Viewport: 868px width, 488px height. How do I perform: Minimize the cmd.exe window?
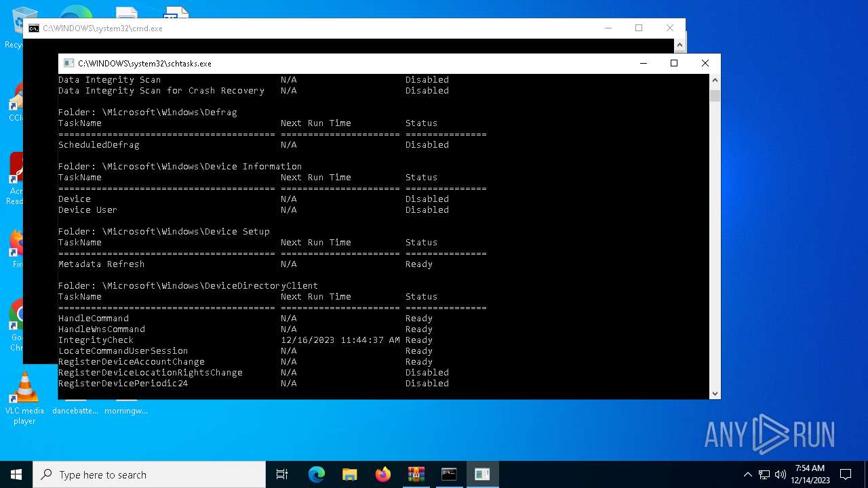[x=608, y=28]
